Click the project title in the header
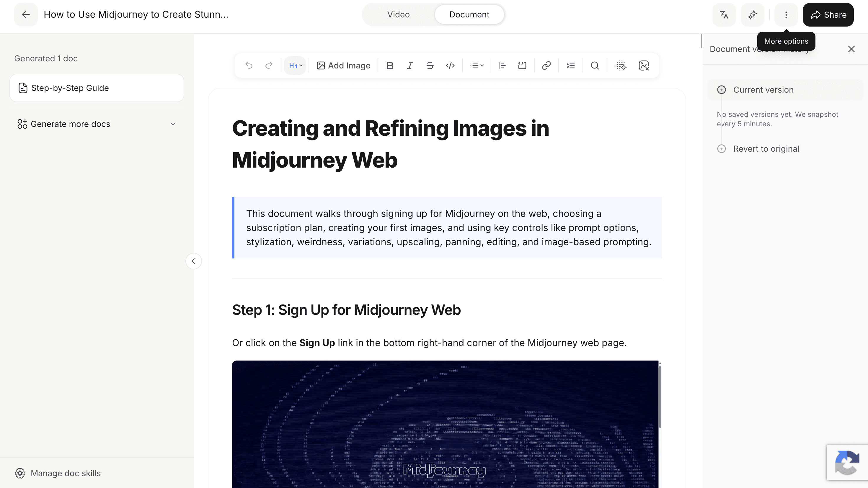 pos(136,14)
